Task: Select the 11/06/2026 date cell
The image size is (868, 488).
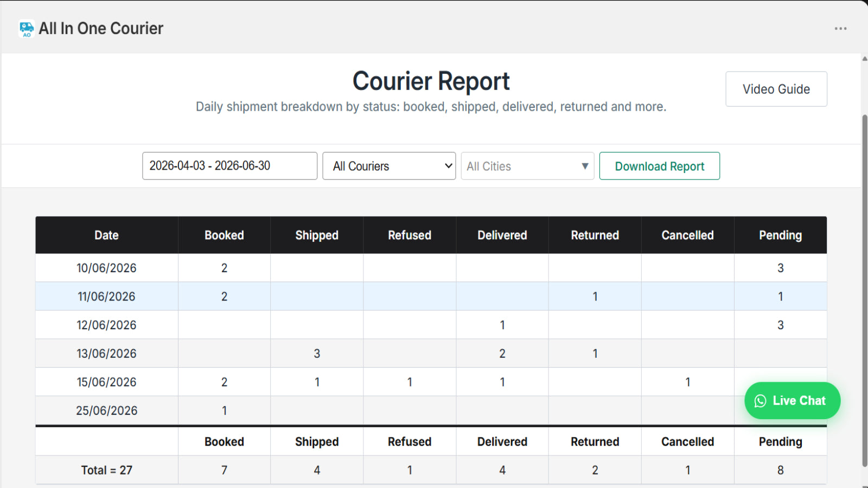Action: coord(106,297)
